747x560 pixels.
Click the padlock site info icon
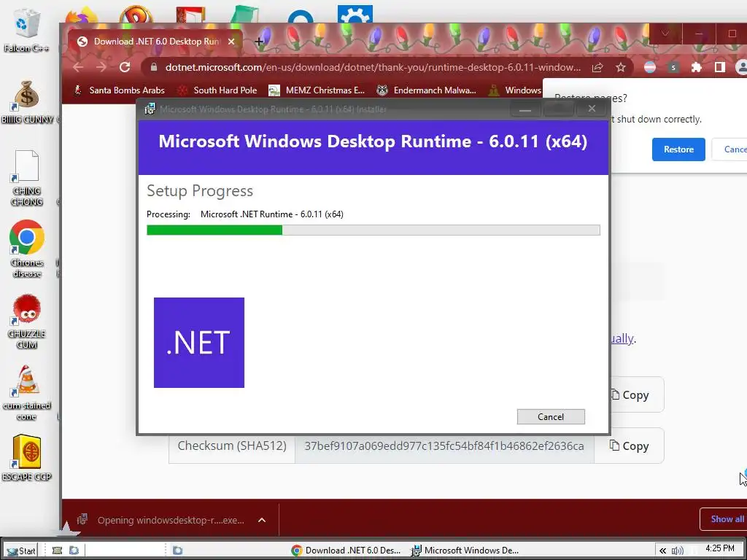tap(153, 67)
